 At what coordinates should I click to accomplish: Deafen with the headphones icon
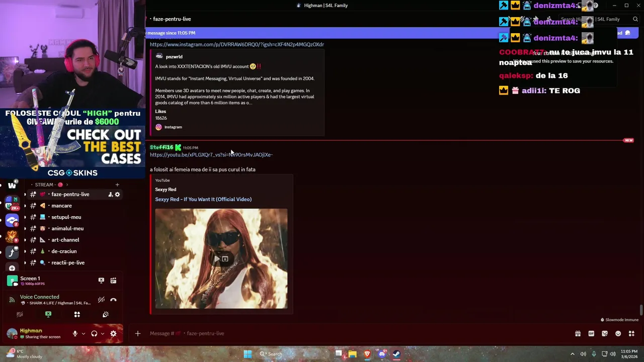(x=94, y=333)
